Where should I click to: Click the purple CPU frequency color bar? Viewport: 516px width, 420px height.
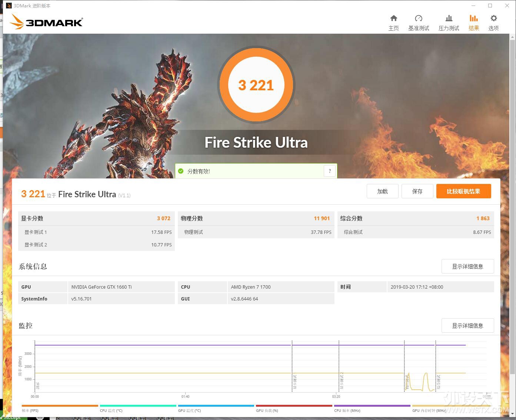[x=372, y=406]
